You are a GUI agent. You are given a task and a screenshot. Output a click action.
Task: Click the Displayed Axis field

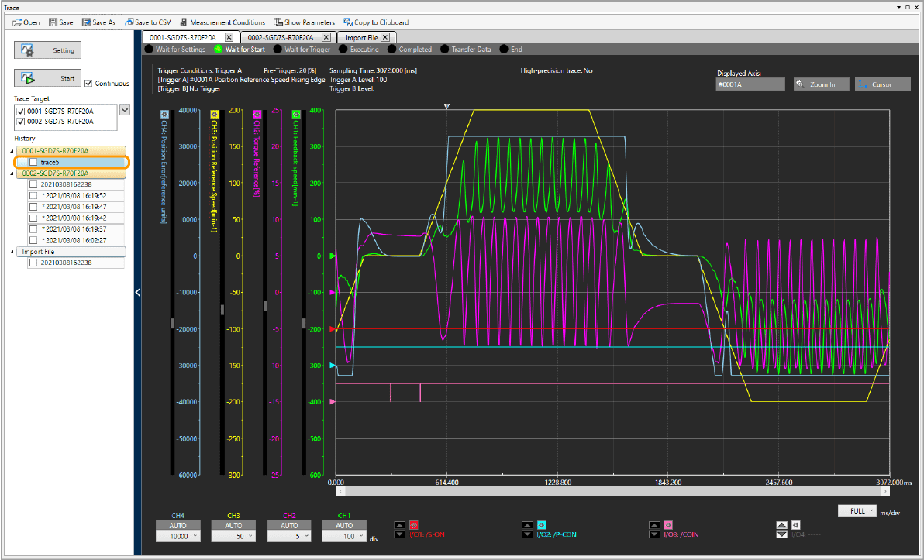pos(750,84)
